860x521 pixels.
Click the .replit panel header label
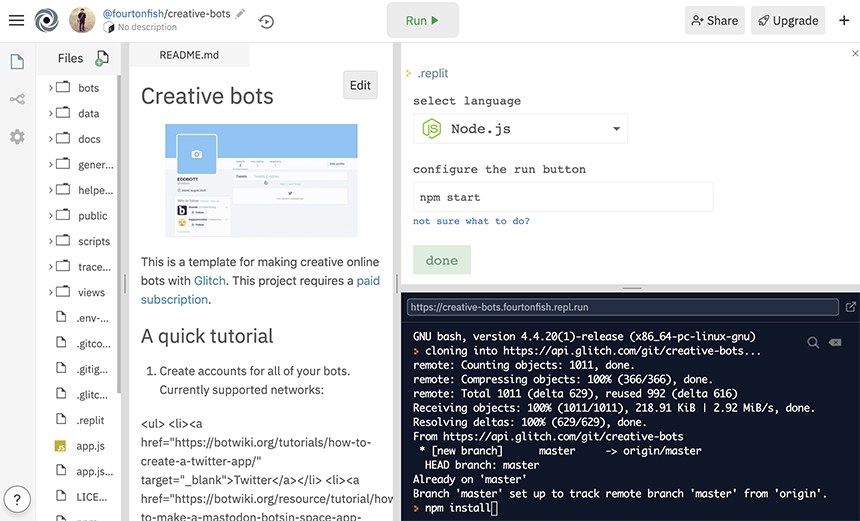[433, 73]
